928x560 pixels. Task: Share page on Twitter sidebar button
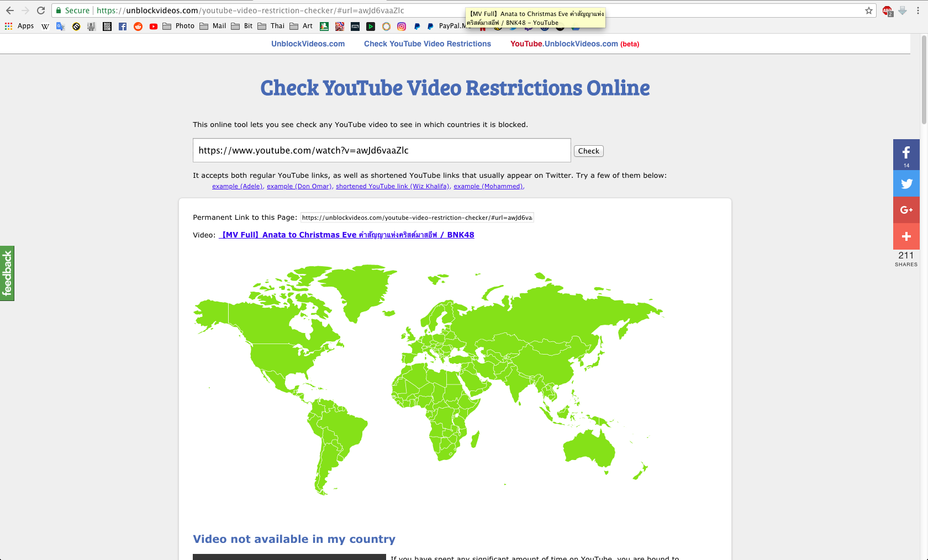(x=906, y=183)
